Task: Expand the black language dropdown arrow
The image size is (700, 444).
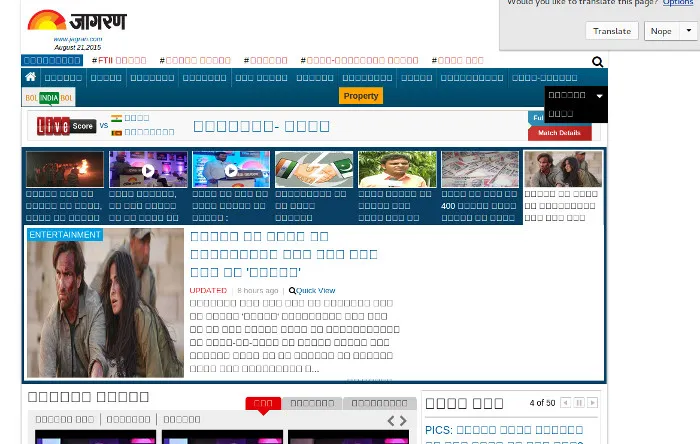Action: (600, 95)
